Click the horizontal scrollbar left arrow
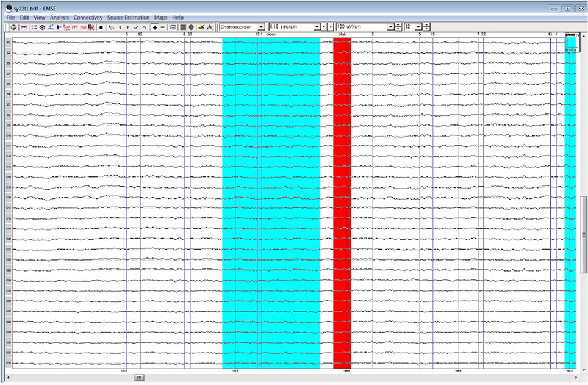Screen dimensions: 588x385 (9, 378)
